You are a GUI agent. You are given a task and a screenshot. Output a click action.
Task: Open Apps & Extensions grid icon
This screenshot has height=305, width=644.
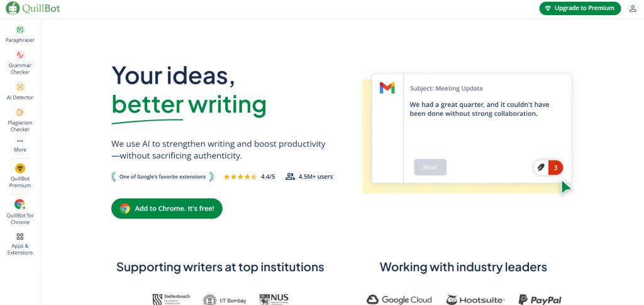20,236
